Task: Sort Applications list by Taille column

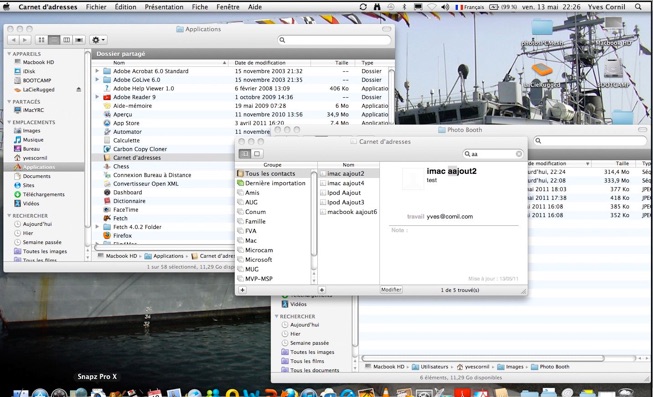Action: pyautogui.click(x=333, y=63)
